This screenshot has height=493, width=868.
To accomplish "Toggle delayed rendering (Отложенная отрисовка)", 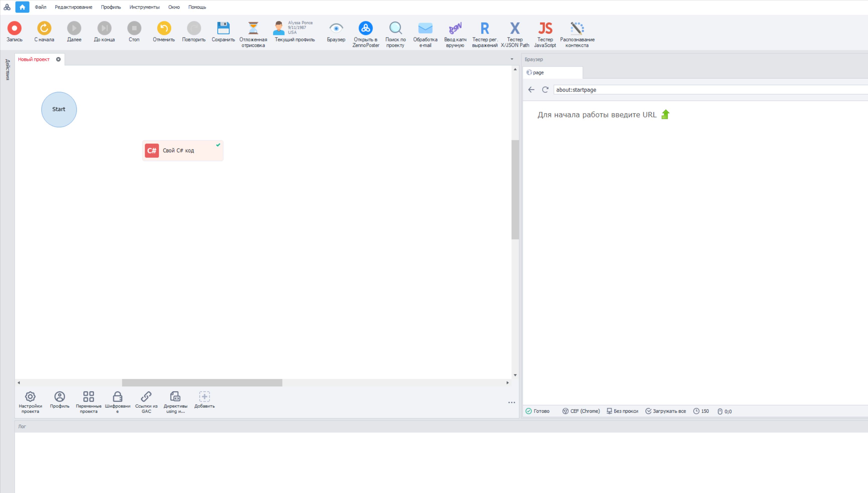I will click(253, 28).
